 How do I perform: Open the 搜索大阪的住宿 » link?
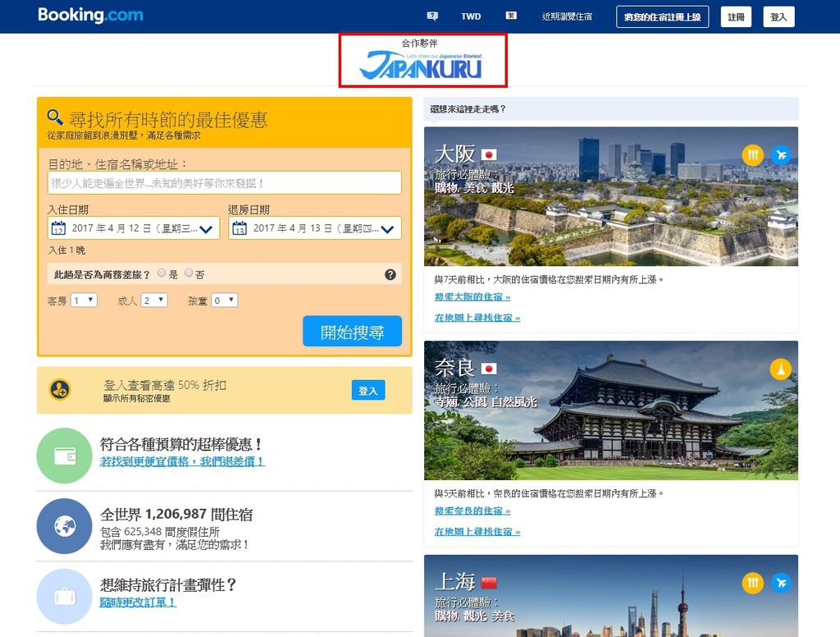pos(472,297)
